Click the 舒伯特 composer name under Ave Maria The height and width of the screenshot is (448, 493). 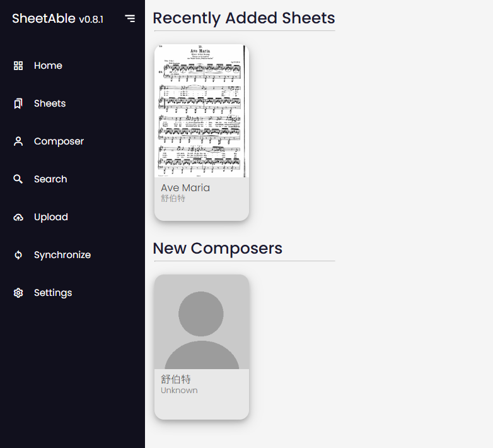pyautogui.click(x=173, y=199)
